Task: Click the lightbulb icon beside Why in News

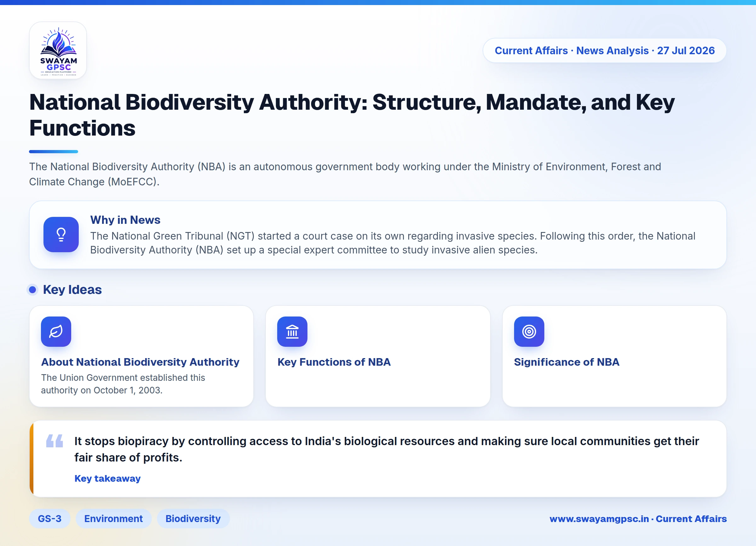Action: [x=61, y=235]
